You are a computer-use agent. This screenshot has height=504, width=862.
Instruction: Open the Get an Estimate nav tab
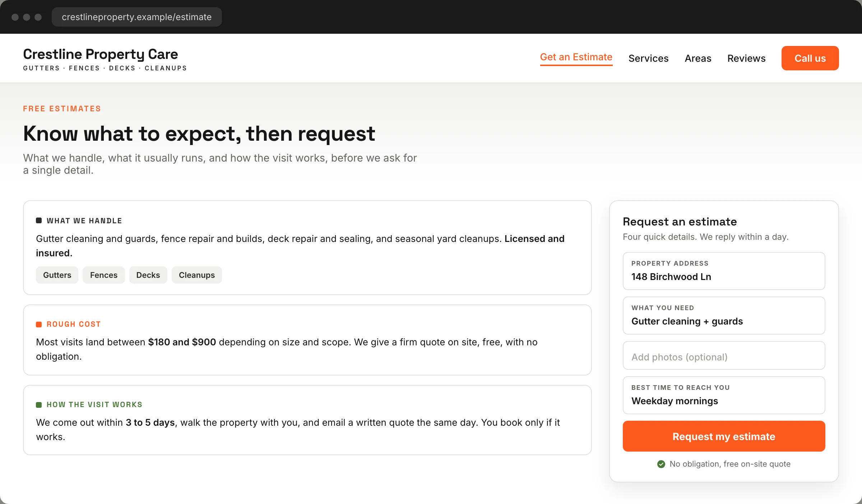576,57
